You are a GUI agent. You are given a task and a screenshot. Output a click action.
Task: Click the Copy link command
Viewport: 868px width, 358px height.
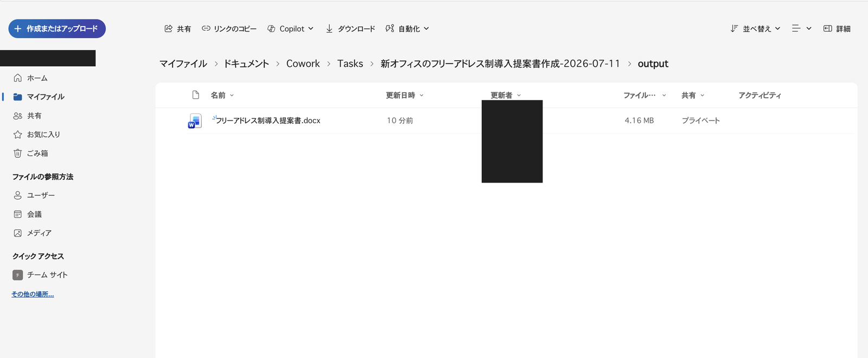229,29
